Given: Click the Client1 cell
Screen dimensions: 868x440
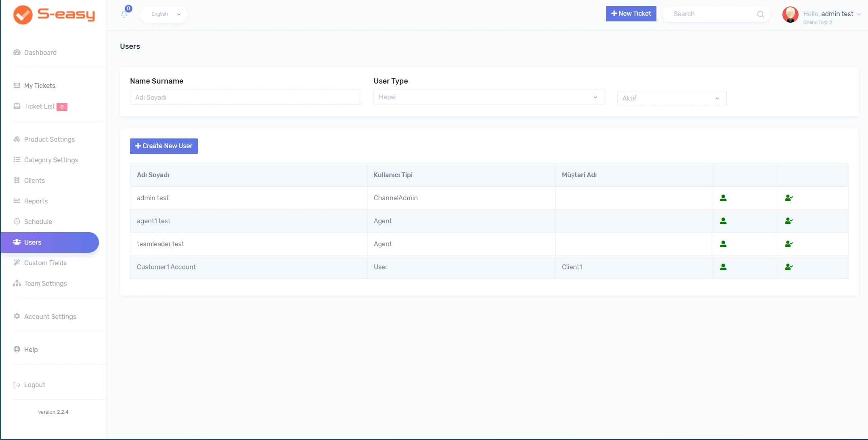Looking at the screenshot, I should 634,267.
